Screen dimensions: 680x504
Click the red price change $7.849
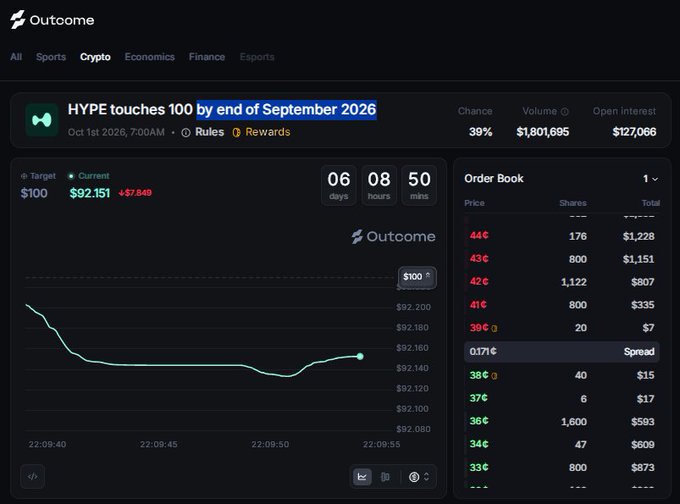[x=135, y=193]
